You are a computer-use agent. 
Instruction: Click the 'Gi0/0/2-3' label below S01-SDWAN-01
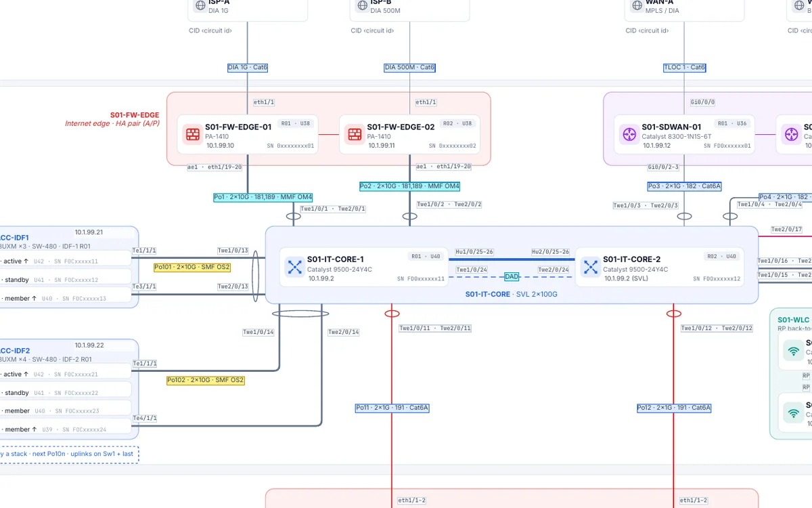point(663,167)
